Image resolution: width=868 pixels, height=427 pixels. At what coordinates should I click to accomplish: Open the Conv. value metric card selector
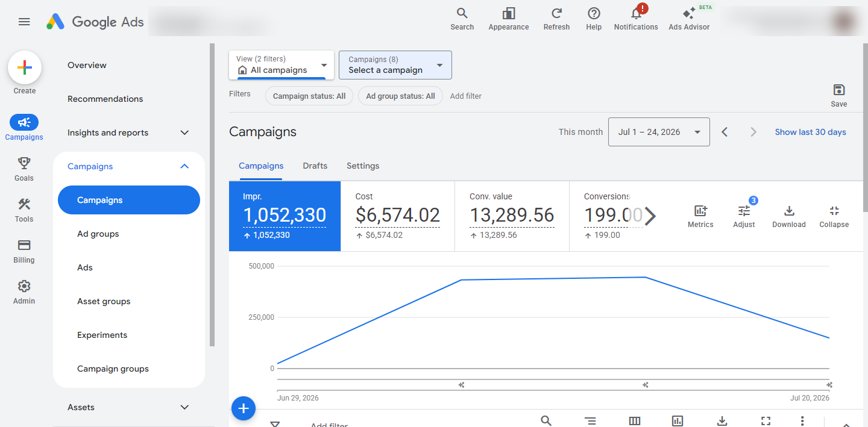[x=512, y=216]
